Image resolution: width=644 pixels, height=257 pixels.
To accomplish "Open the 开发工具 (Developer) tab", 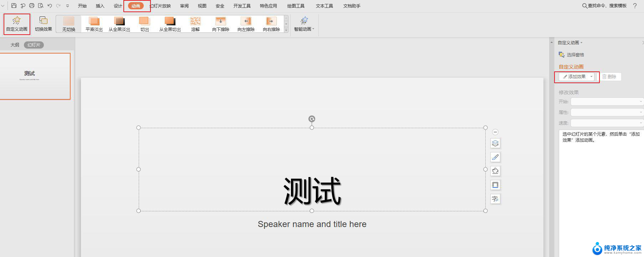I will pos(242,6).
